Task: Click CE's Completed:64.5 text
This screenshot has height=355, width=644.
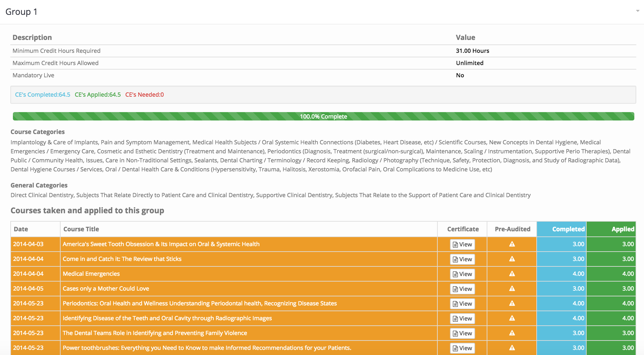Action: pos(43,95)
